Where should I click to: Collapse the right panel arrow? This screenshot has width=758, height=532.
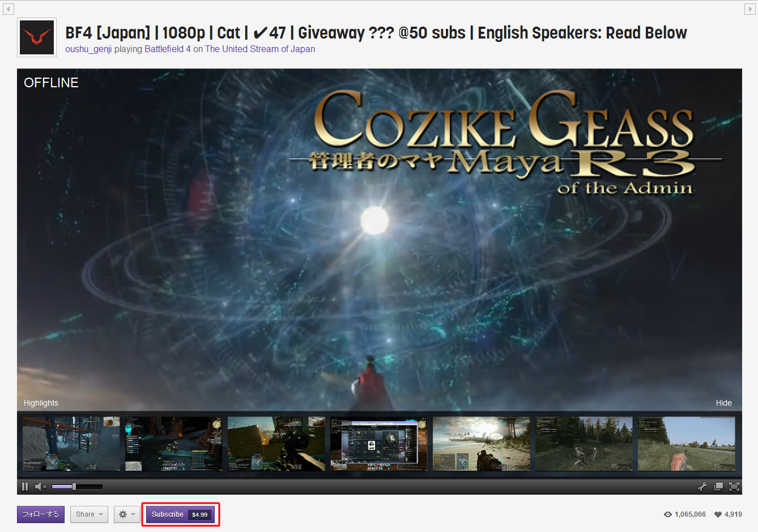pos(749,9)
